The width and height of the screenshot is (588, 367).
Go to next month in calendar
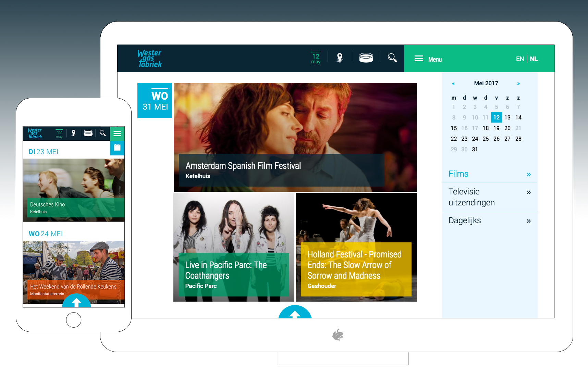point(518,84)
